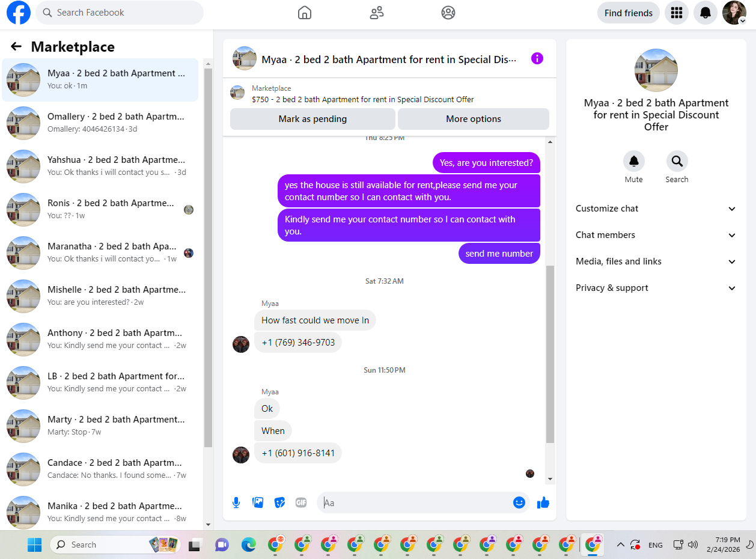Expand Customize chat section

click(x=656, y=209)
